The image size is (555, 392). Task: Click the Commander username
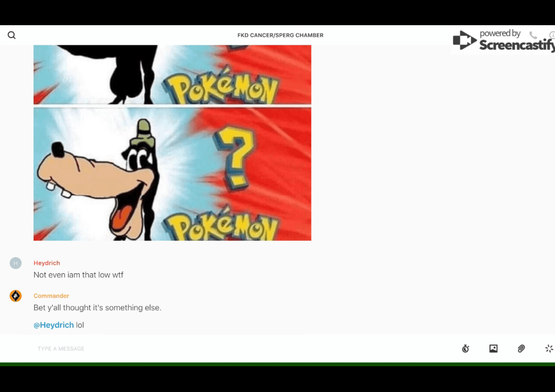pyautogui.click(x=51, y=296)
